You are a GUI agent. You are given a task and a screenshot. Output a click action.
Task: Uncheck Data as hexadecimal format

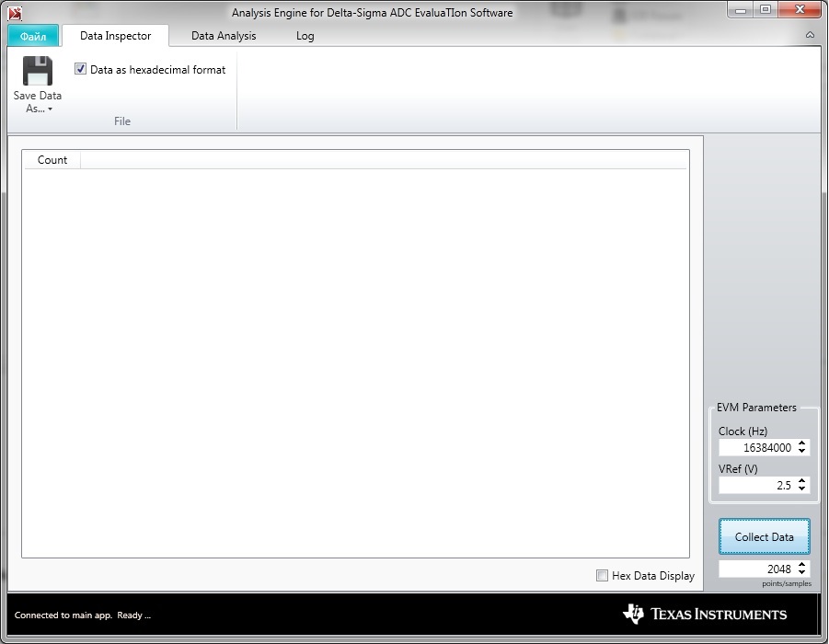80,69
